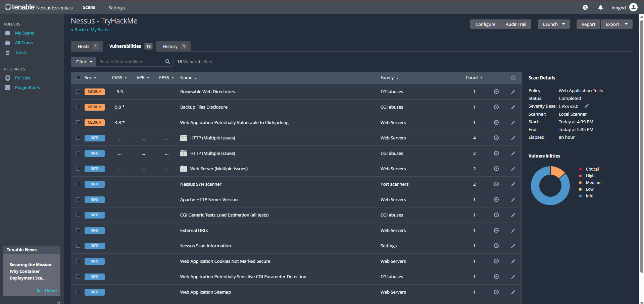
Task: Click pencil modify icon for Browsable Web Directories
Action: point(513,92)
